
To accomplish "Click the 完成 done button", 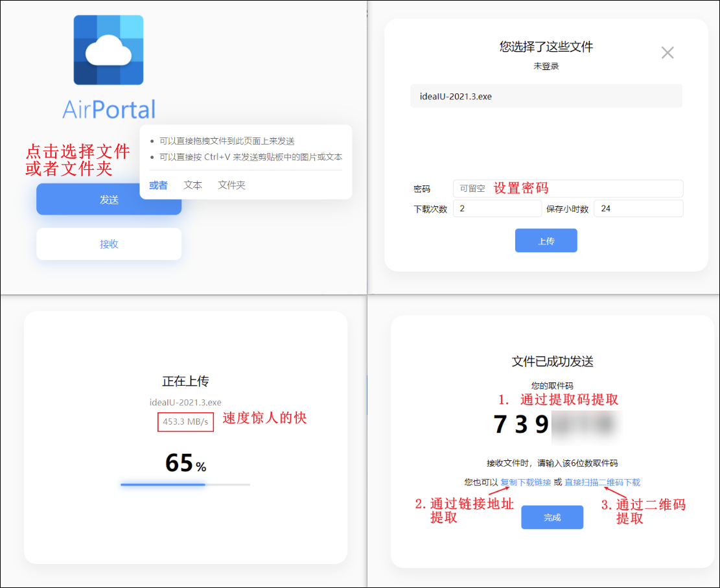I will 552,517.
